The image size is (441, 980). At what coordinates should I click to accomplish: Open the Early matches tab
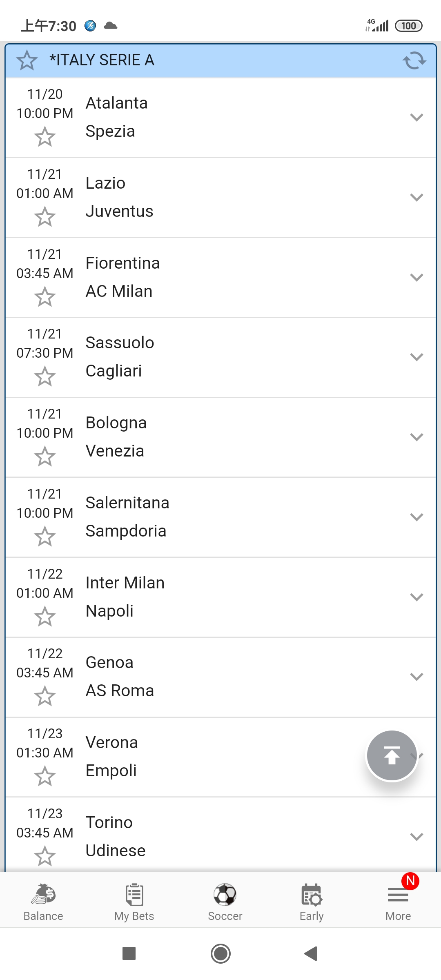tap(312, 902)
